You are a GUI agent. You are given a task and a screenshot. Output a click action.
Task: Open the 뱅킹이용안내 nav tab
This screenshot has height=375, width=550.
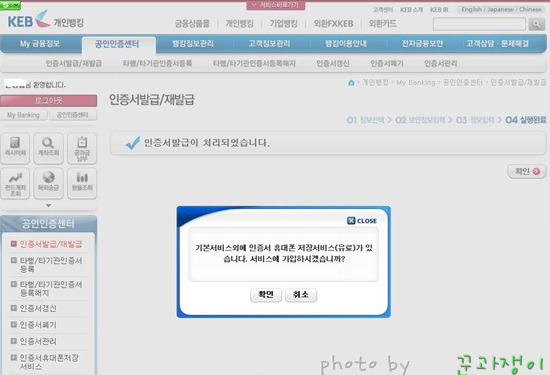[x=346, y=43]
